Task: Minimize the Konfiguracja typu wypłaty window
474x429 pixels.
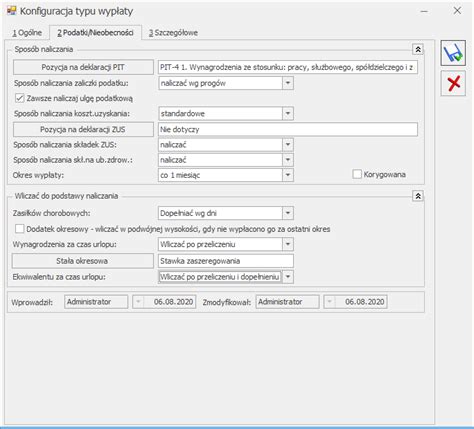Action: coord(424,11)
